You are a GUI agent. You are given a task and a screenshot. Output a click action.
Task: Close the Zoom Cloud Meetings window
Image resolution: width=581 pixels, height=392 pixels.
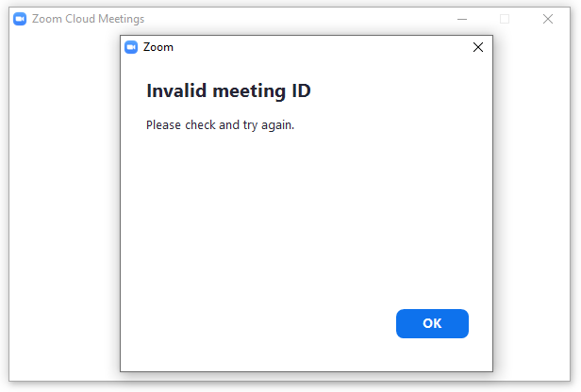(548, 19)
